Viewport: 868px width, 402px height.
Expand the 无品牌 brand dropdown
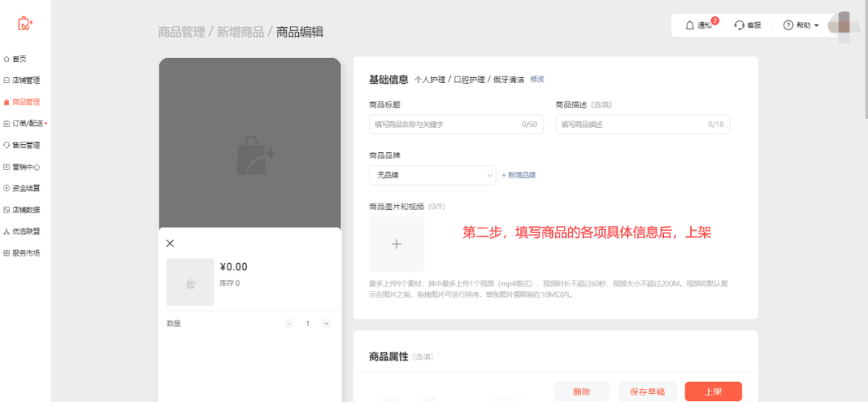pyautogui.click(x=432, y=175)
